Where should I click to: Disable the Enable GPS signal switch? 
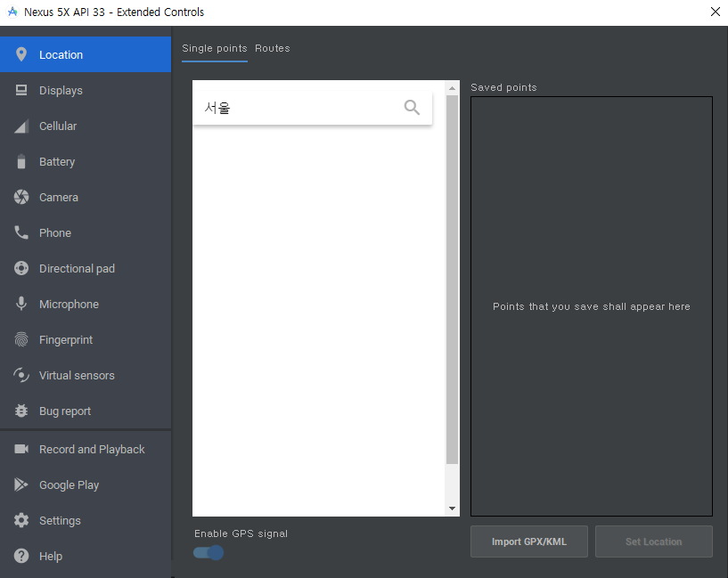coord(209,552)
